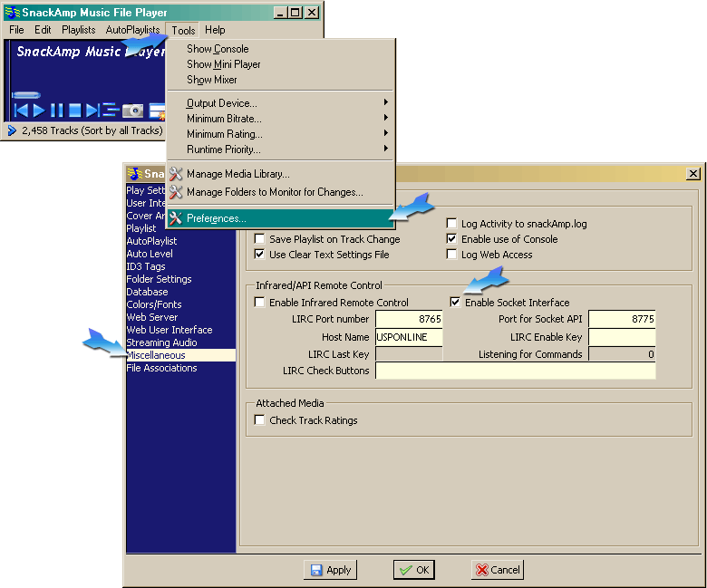Expand the Minimum Bitrate submenu
The width and height of the screenshot is (707, 588).
[280, 118]
